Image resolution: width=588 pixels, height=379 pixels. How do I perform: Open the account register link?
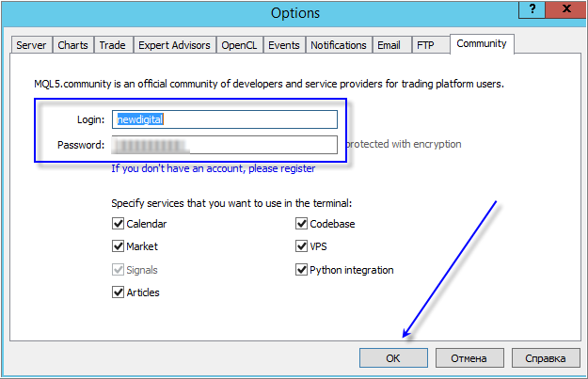tap(213, 169)
